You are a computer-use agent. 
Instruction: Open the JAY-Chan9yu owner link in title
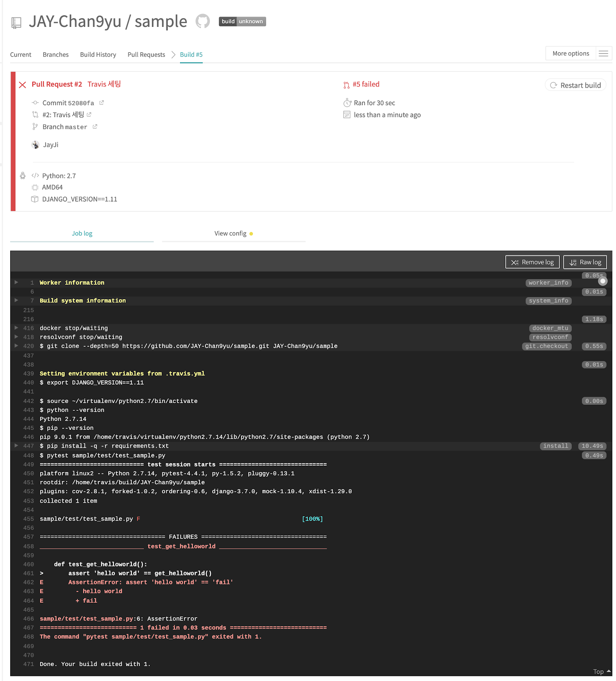point(75,21)
